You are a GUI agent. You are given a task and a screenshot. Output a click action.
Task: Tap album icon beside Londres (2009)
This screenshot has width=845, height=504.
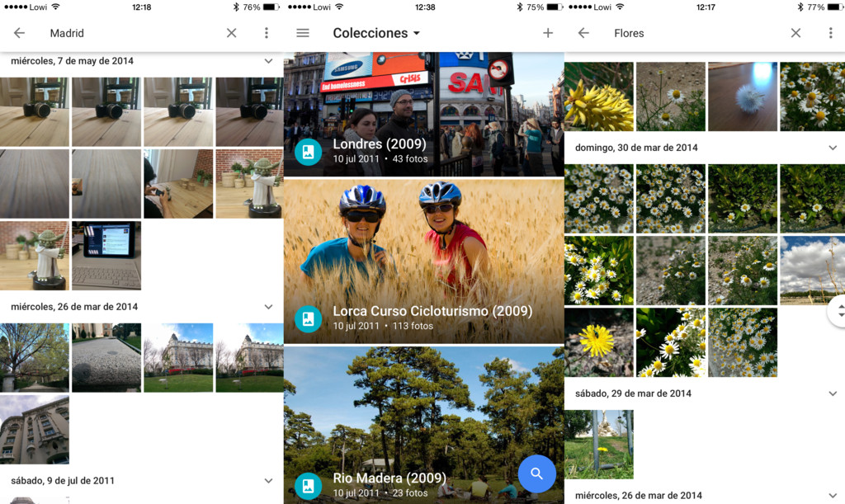309,152
